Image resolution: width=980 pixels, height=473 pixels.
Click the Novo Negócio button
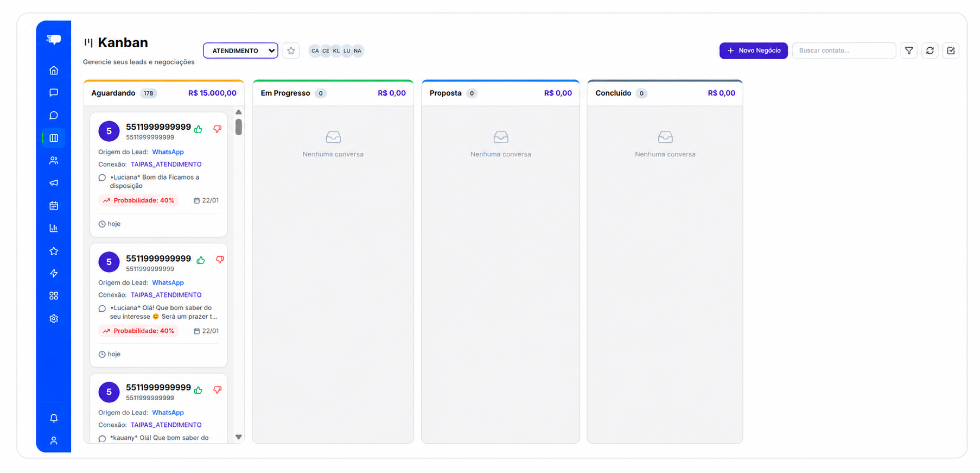[753, 51]
